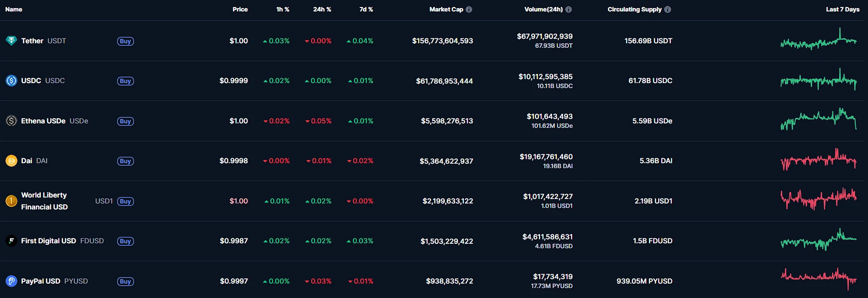The image size is (868, 298).
Task: Sort by the Price column header
Action: tap(240, 9)
